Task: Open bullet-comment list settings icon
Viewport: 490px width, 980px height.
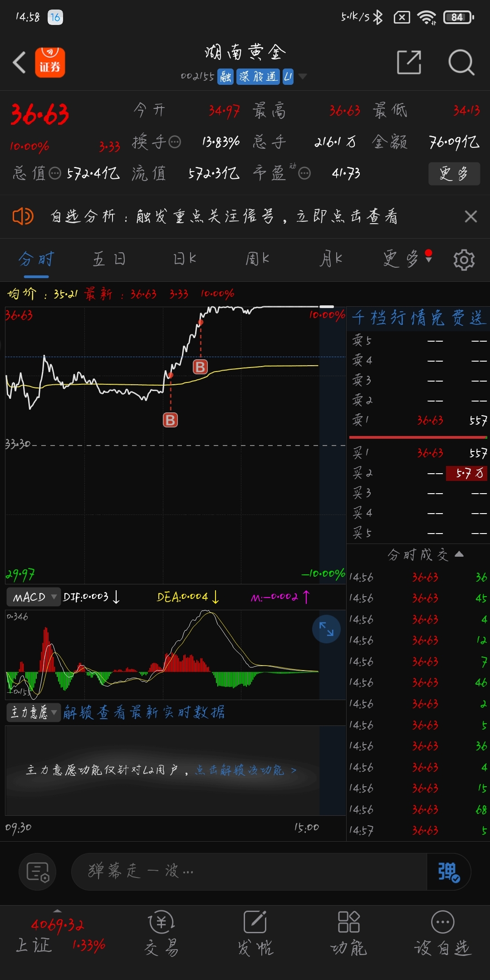Action: click(37, 872)
